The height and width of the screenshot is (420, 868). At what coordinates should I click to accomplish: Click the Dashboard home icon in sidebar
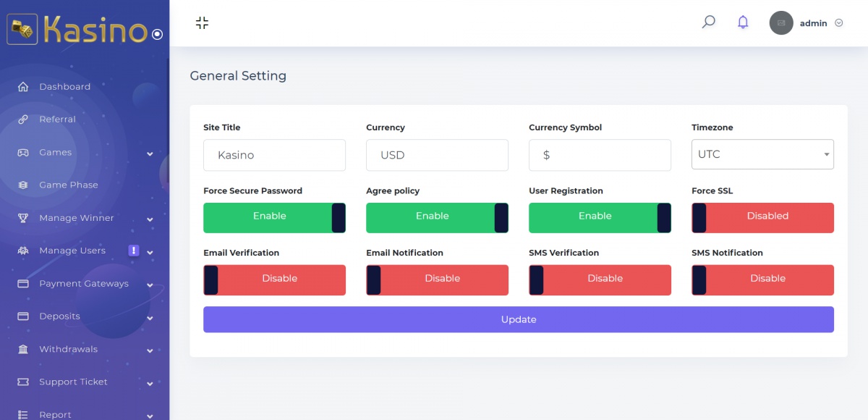[x=23, y=87]
